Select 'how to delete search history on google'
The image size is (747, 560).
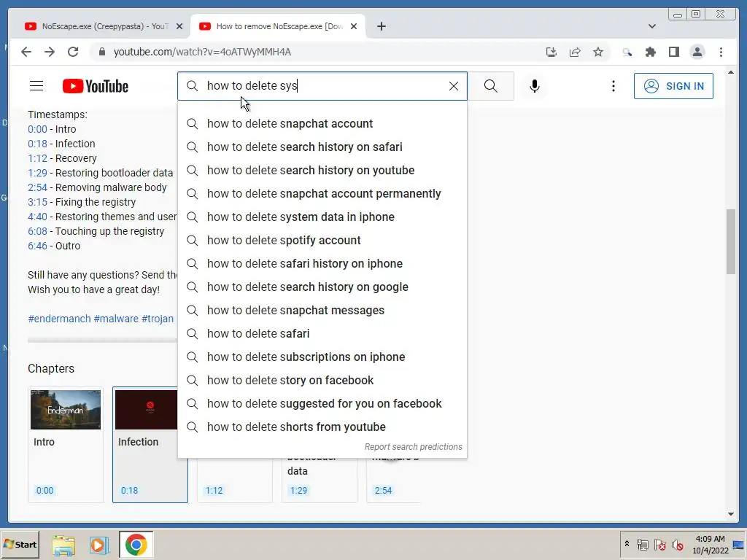pos(322,287)
